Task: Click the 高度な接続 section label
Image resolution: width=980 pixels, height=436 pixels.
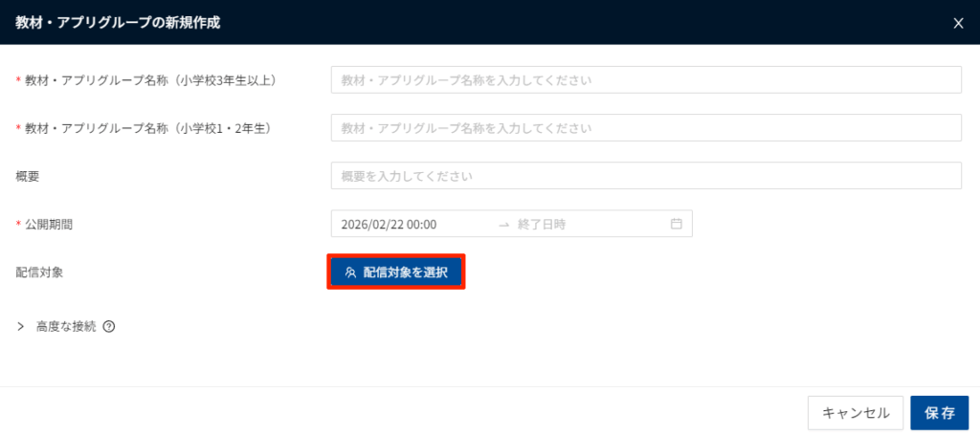Action: (x=65, y=326)
